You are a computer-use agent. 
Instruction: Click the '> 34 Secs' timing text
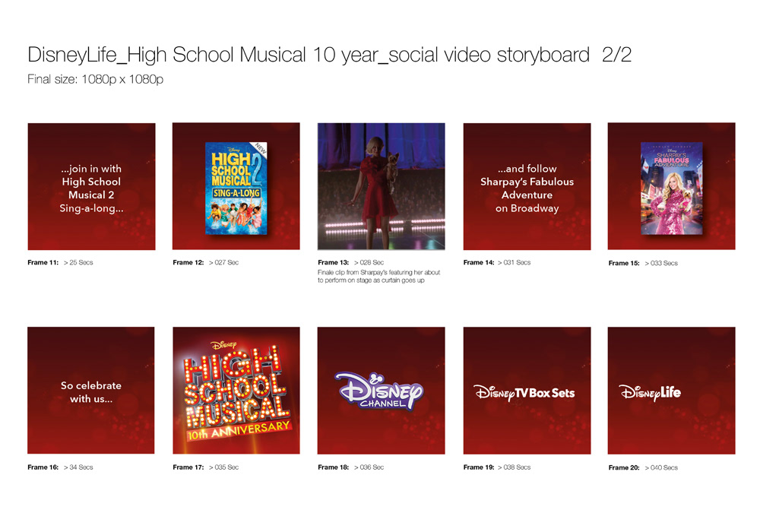(78, 467)
